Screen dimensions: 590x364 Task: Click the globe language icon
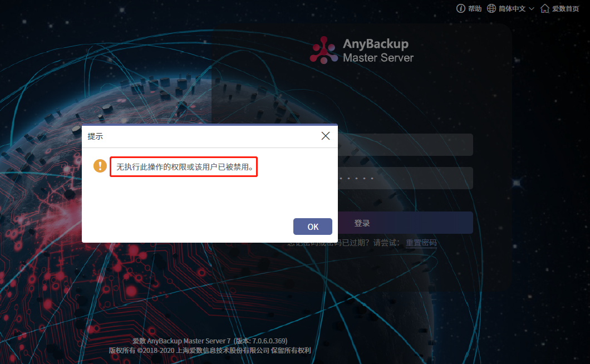tap(491, 8)
